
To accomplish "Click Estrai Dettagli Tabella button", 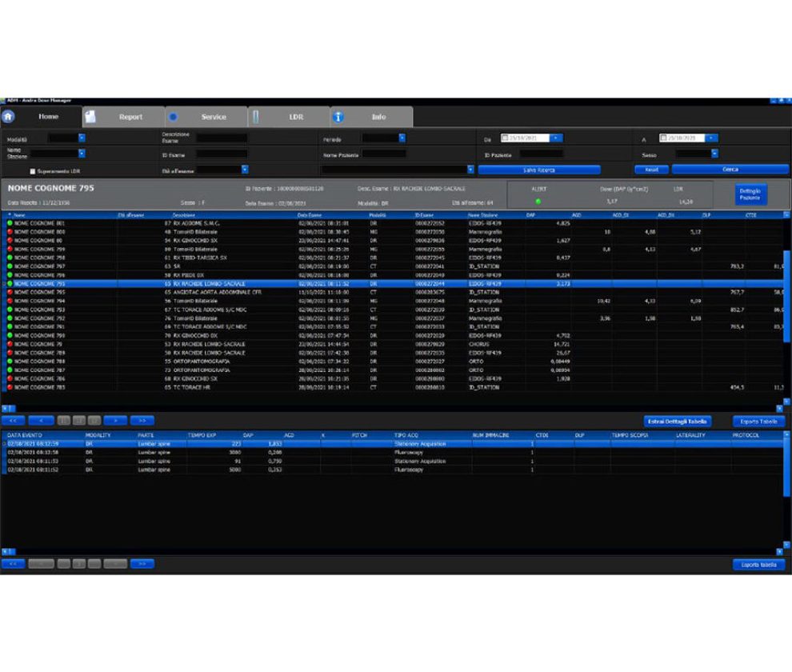I will (x=677, y=421).
